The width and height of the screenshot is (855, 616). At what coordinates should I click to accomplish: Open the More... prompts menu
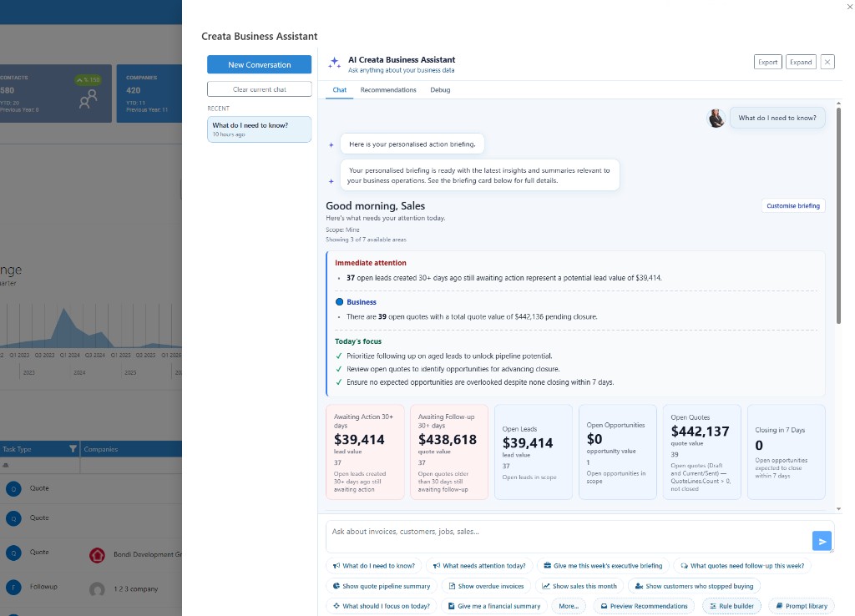[x=569, y=606]
